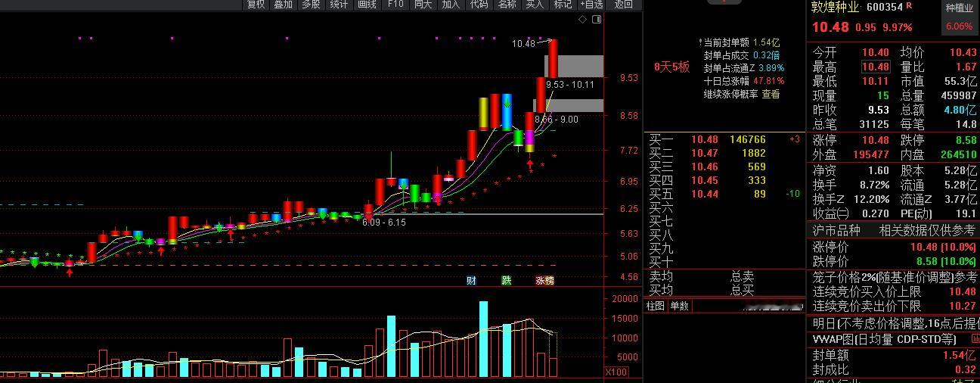Click the 财 marker on the chart

(470, 281)
